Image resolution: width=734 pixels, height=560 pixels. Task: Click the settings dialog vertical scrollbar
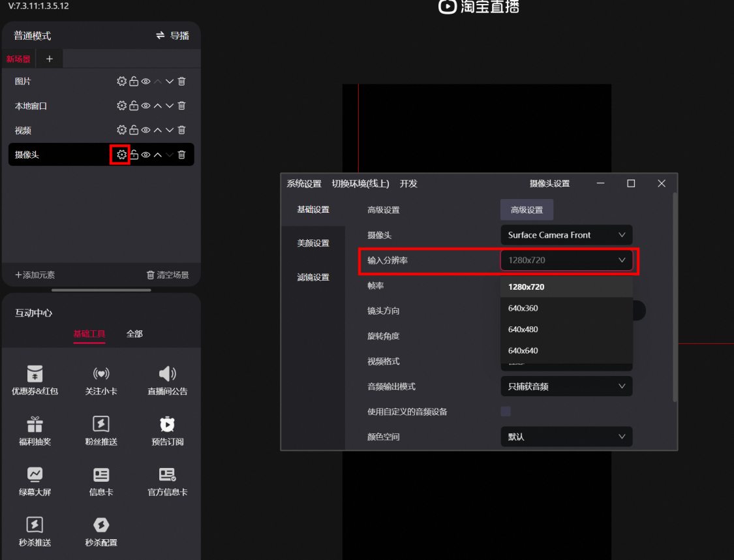[x=675, y=297]
